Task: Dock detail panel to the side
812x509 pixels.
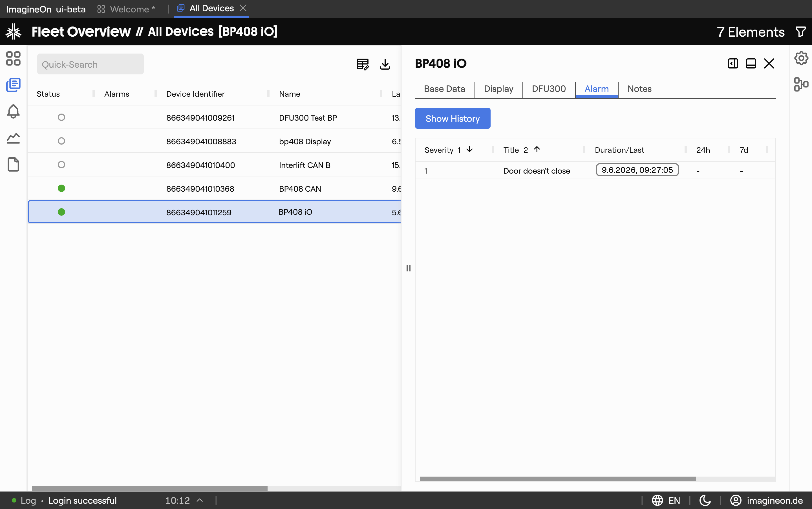Action: pos(733,64)
